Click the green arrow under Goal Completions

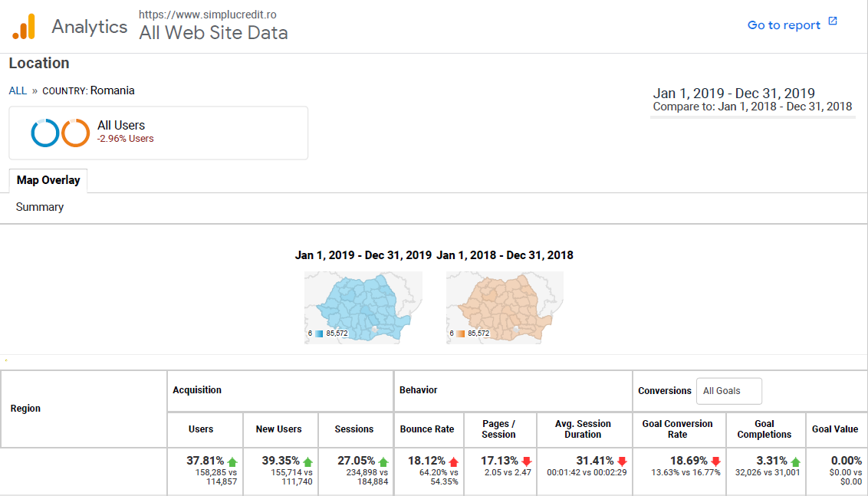[x=795, y=462]
